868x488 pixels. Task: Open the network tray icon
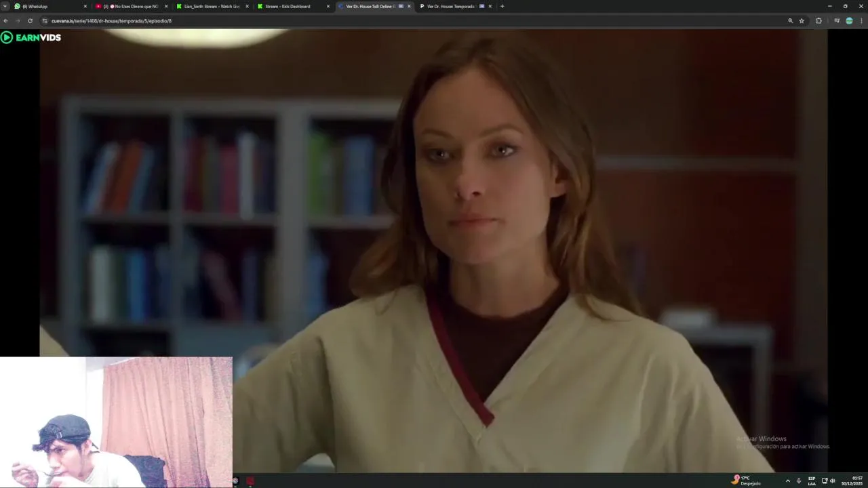coord(825,481)
